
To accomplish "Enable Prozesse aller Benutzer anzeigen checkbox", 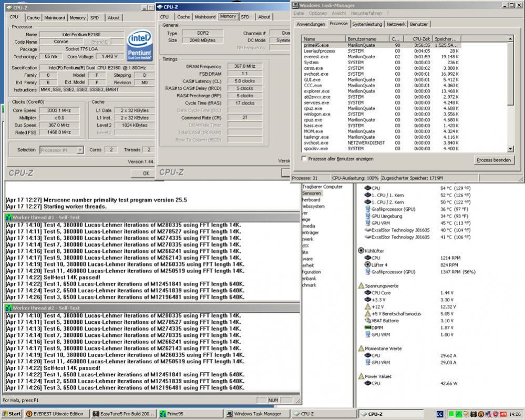I will pos(304,159).
